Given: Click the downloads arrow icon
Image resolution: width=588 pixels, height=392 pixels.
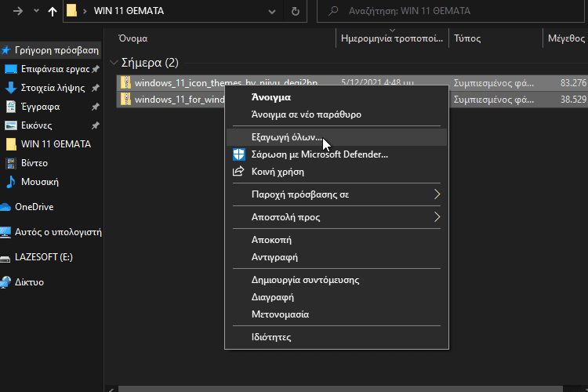Looking at the screenshot, I should click(10, 88).
